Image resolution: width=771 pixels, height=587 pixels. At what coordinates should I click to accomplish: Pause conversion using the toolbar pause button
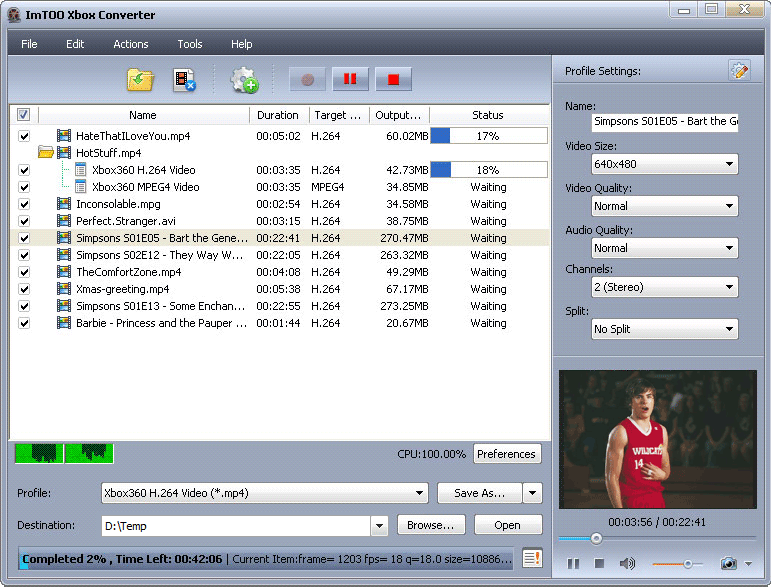350,79
